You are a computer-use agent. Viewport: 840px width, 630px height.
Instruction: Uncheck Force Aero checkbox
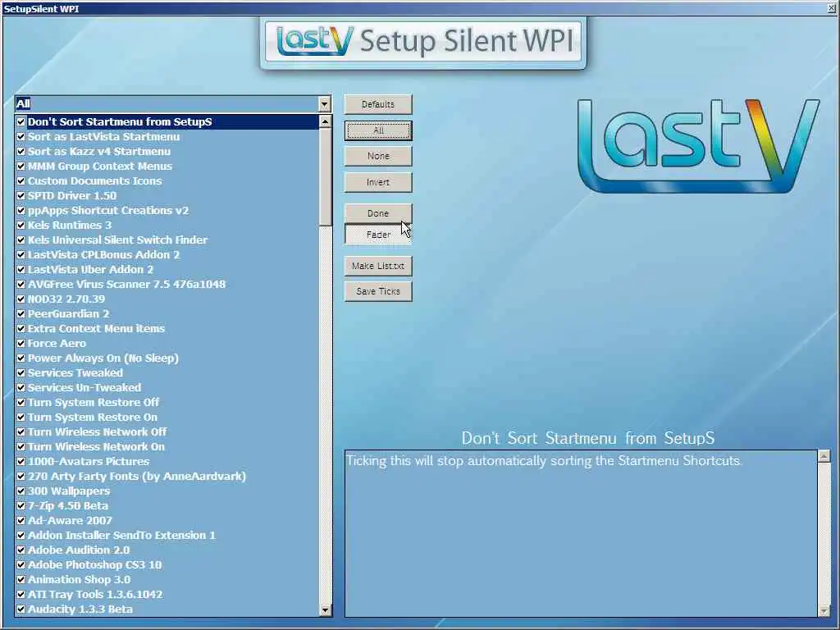(21, 344)
